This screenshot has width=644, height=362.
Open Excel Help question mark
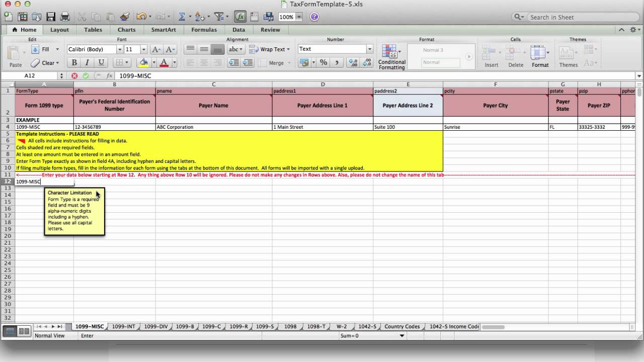[314, 17]
